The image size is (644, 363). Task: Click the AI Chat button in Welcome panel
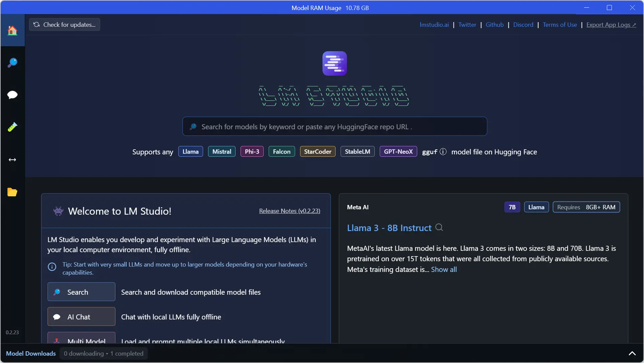(81, 316)
